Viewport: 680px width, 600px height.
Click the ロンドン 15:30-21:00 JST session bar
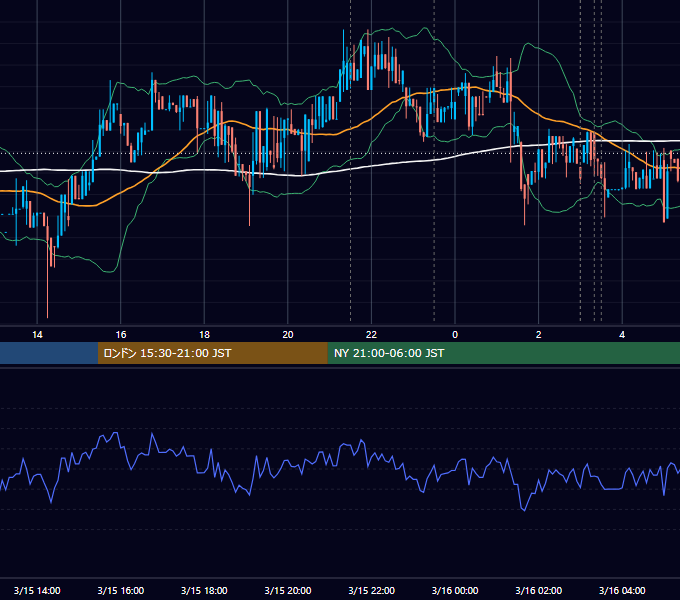pos(212,353)
